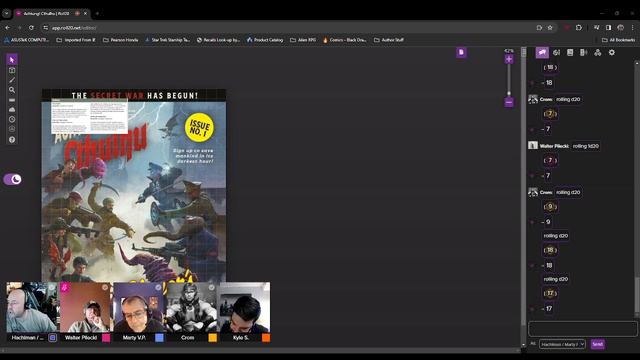Open the Pearson Honda bookmark folder
The height and width of the screenshot is (360, 640).
coord(121,40)
